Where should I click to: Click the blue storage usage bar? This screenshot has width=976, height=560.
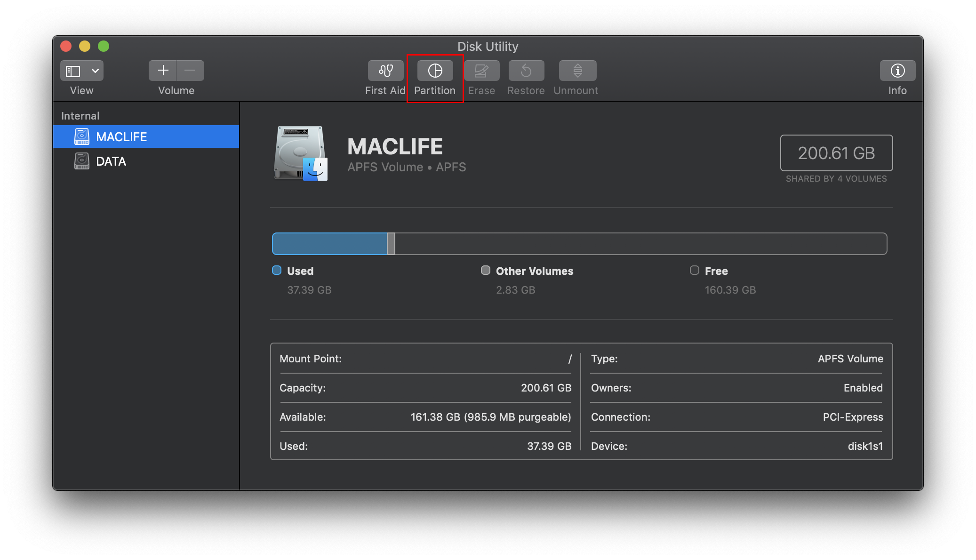tap(329, 243)
